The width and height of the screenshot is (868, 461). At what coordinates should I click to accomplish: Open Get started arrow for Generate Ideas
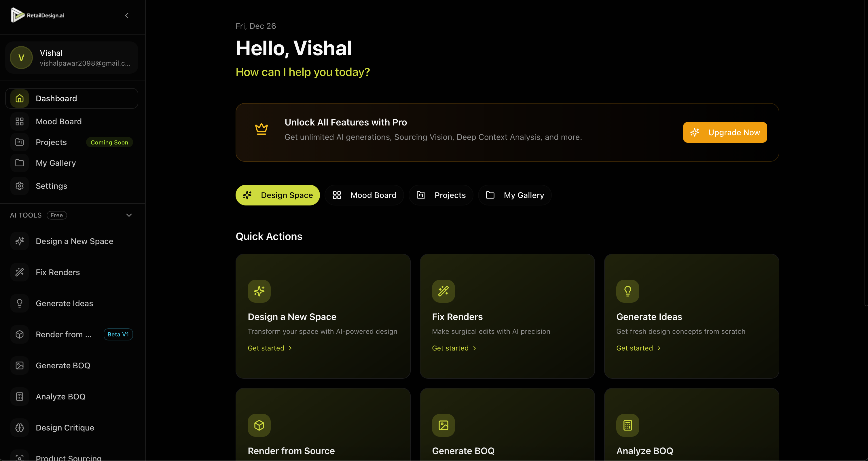(x=638, y=348)
